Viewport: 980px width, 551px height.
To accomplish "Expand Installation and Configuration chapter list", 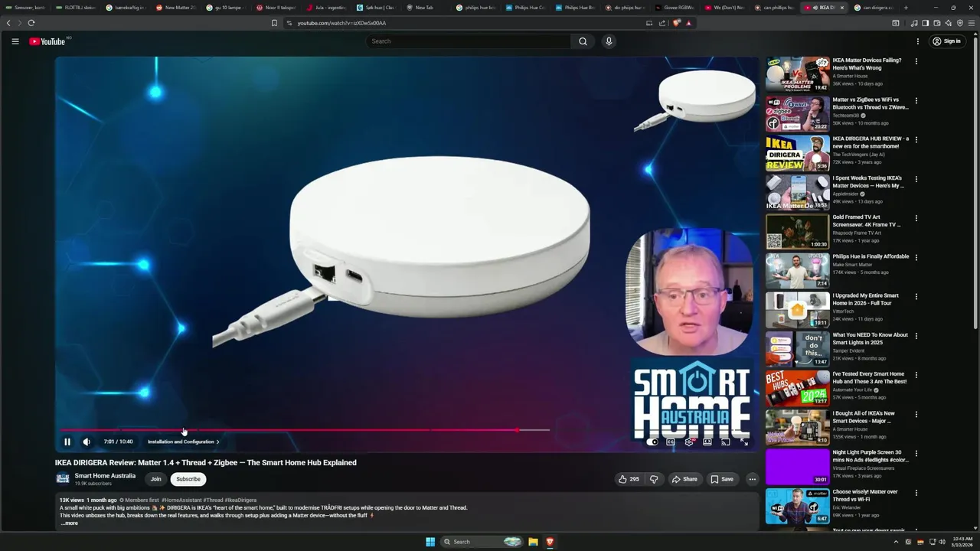I will point(183,442).
